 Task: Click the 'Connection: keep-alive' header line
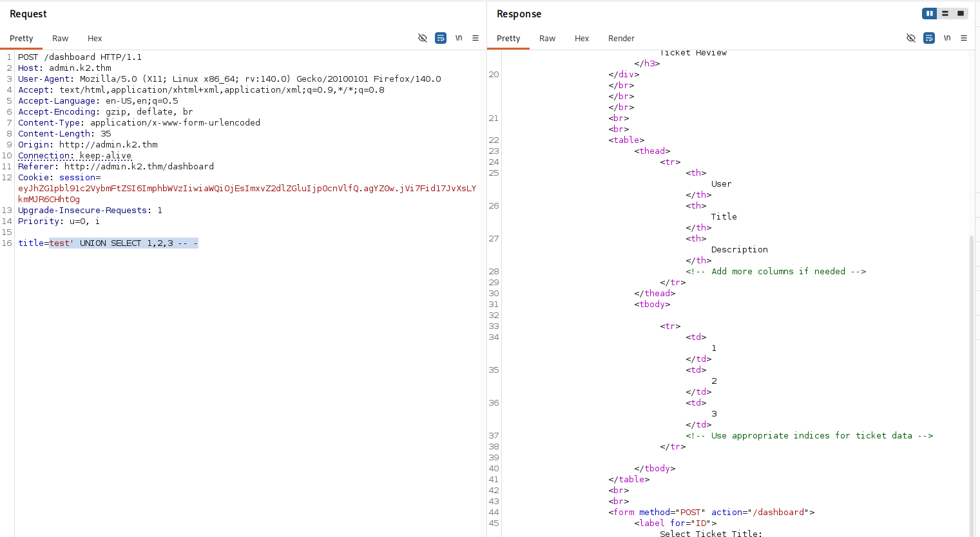pyautogui.click(x=75, y=155)
